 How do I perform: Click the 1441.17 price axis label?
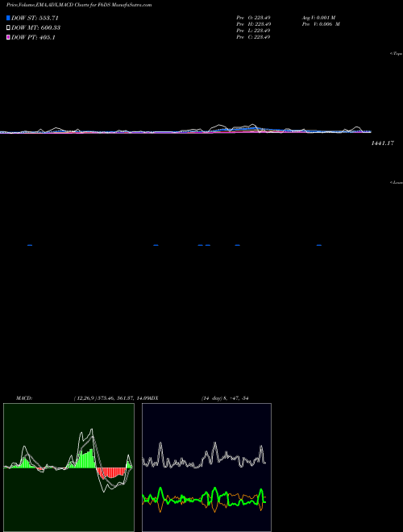(383, 143)
